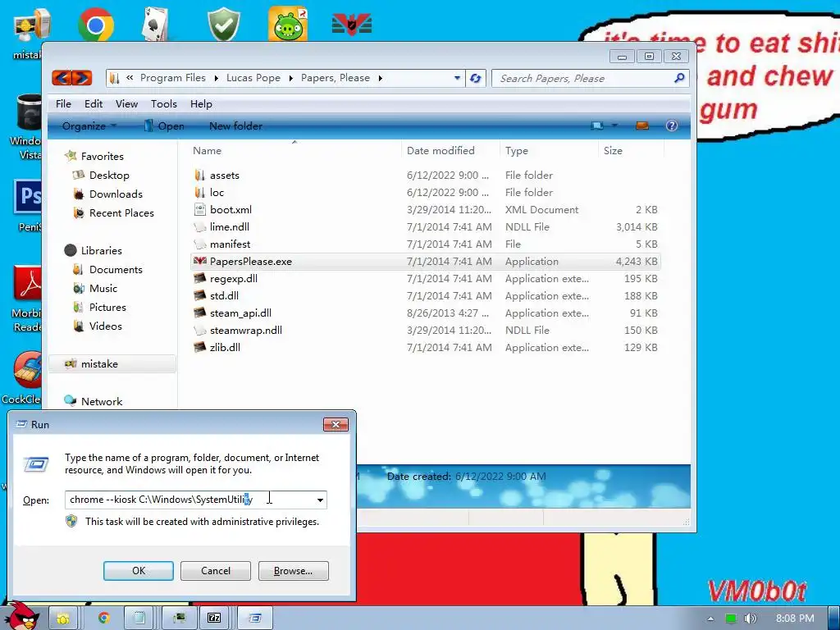Open the Papers, Please eagle desktop icon
The image size is (840, 630).
(351, 25)
